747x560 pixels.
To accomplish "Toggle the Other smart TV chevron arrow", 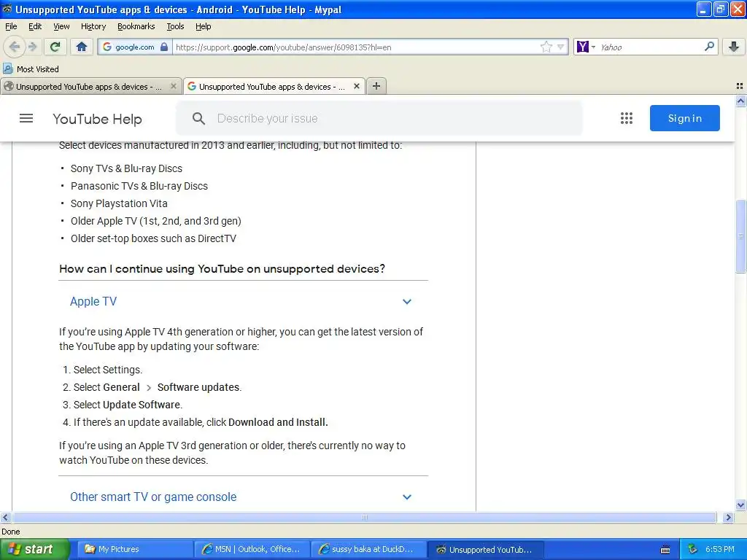I will point(407,497).
